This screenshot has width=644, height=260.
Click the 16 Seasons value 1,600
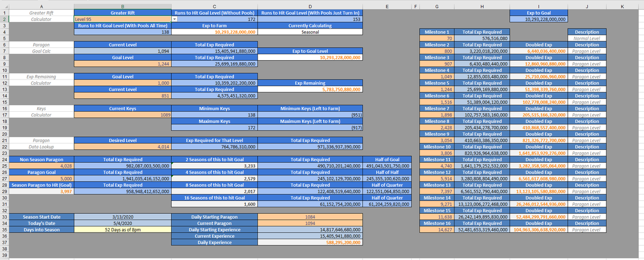point(214,204)
